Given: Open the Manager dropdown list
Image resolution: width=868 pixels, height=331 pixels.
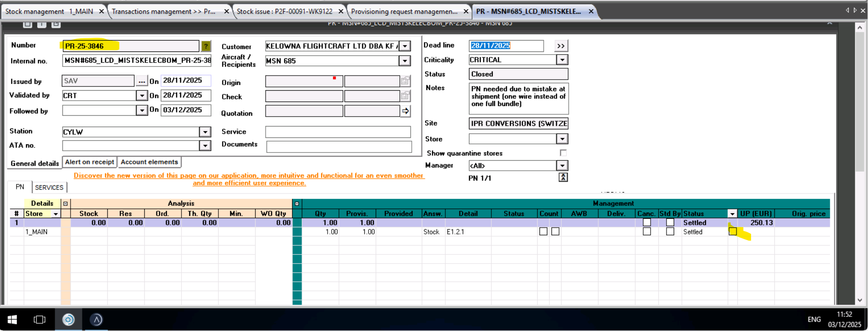Looking at the screenshot, I should 562,166.
